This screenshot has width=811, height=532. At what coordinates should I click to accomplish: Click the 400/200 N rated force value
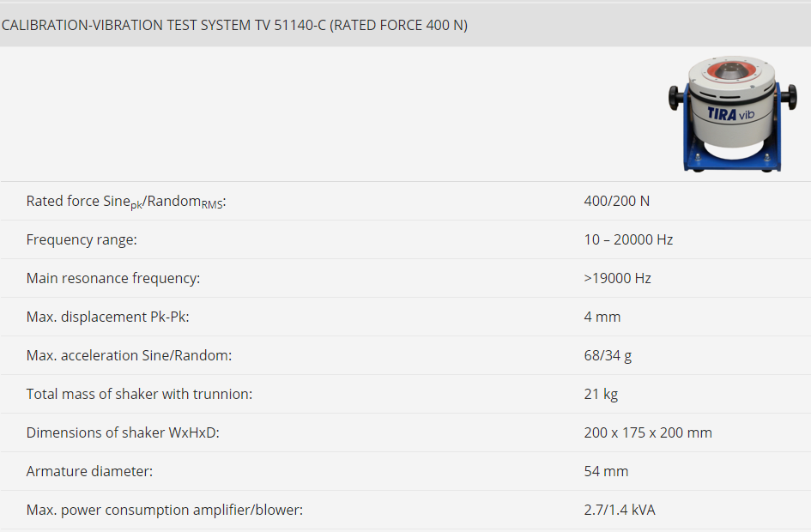pyautogui.click(x=616, y=201)
